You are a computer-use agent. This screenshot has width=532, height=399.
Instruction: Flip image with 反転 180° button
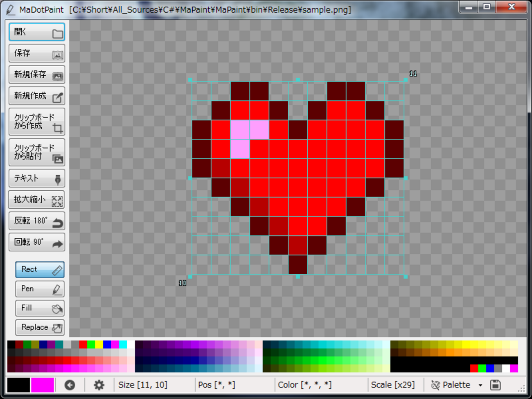click(37, 221)
